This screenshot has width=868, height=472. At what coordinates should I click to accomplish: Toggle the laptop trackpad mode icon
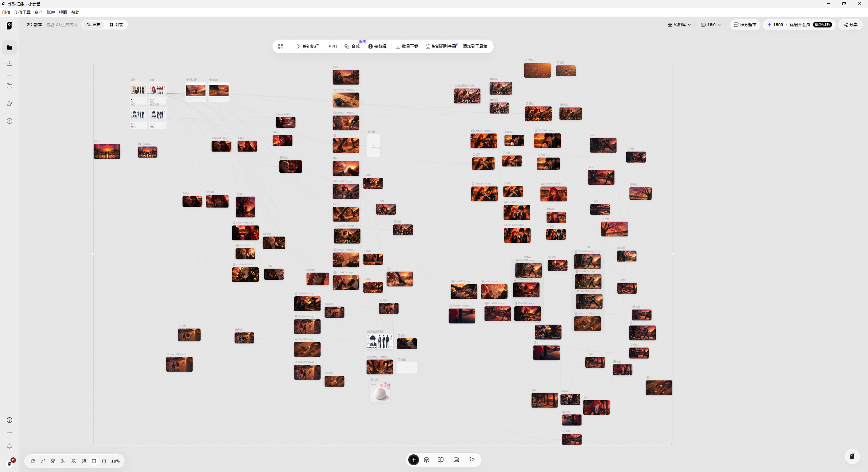(94, 461)
